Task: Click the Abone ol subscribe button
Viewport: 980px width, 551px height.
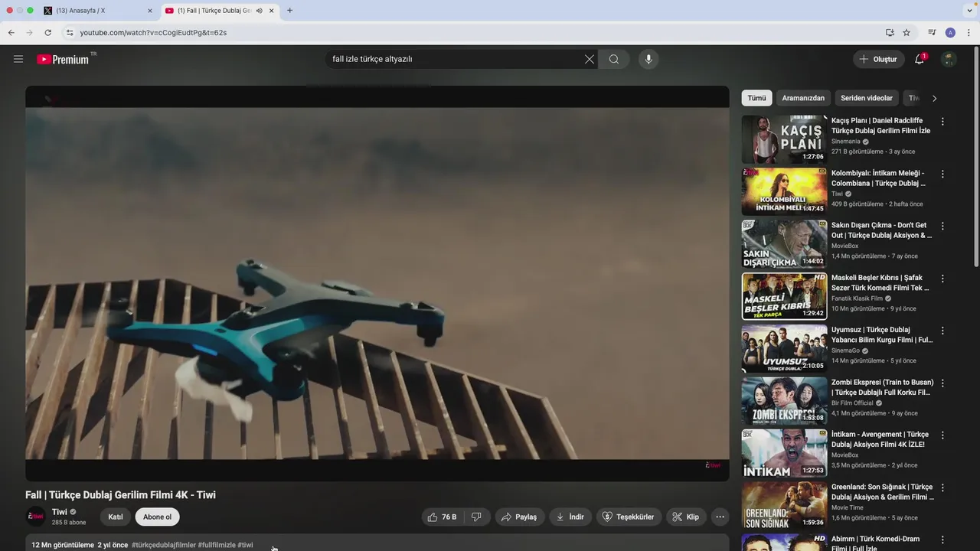Action: pyautogui.click(x=157, y=517)
